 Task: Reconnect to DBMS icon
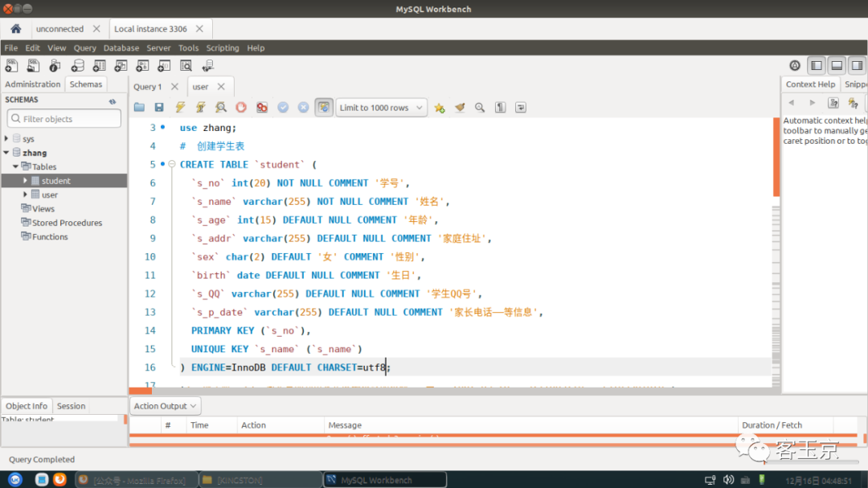[208, 66]
